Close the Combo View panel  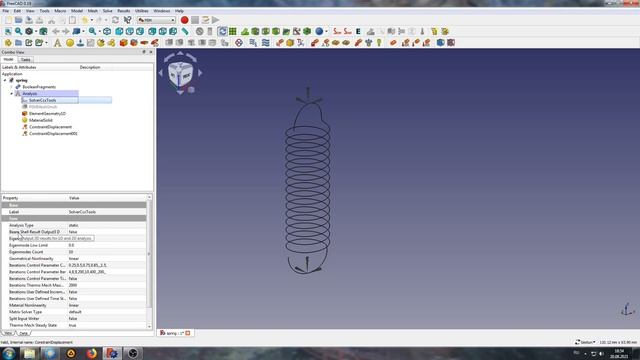click(x=151, y=52)
